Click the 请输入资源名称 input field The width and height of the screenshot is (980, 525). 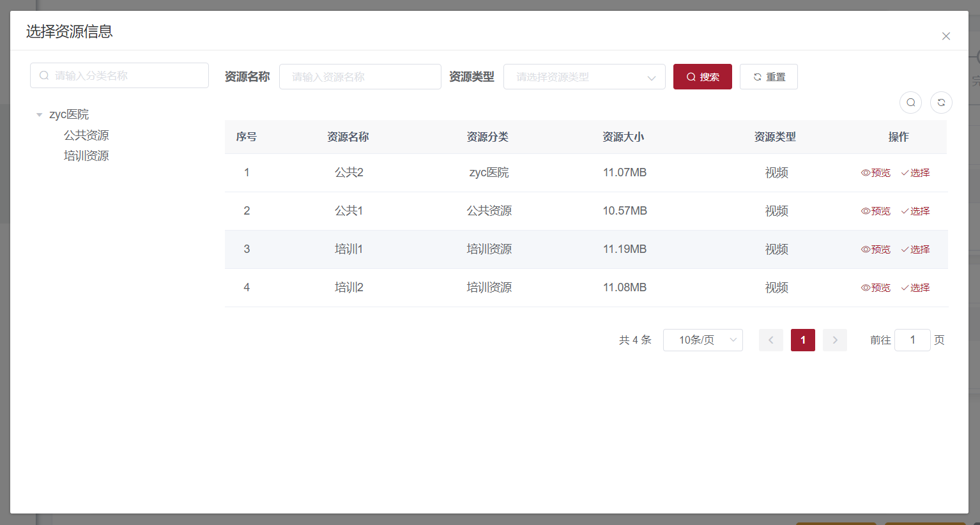pos(360,77)
